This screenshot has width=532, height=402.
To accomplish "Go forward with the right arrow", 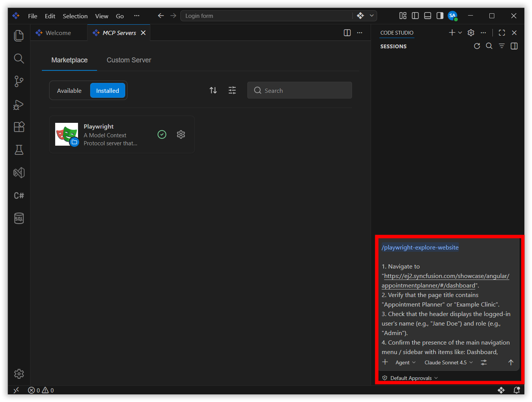I will pos(173,16).
